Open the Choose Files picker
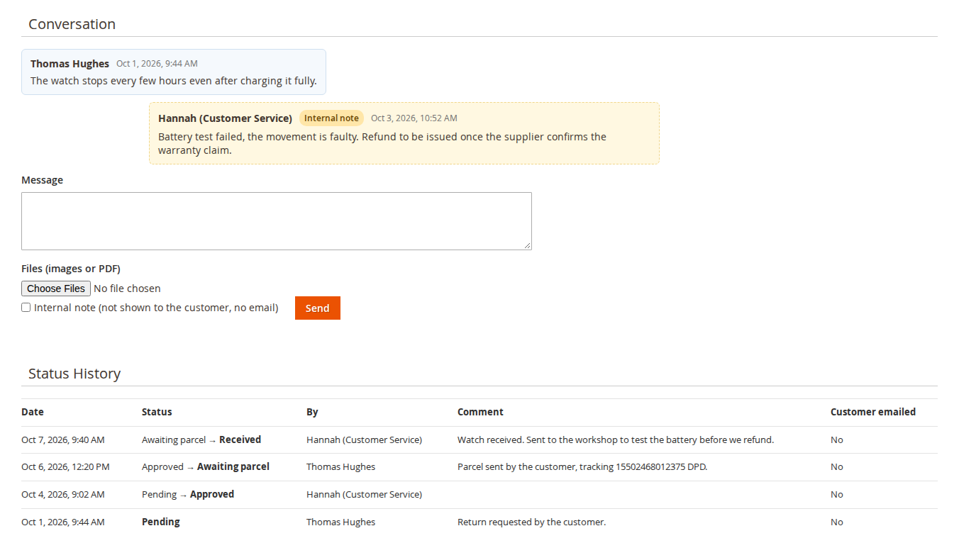959x560 pixels. coord(56,289)
